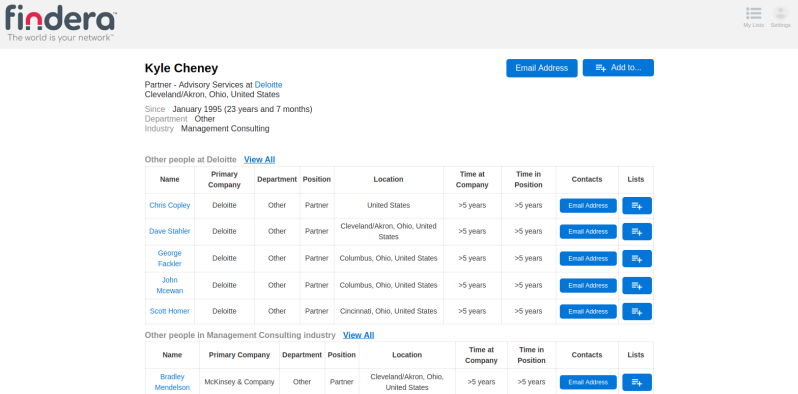Click Management Consulting industry value
Screen dimensions: 798x394
coord(225,129)
